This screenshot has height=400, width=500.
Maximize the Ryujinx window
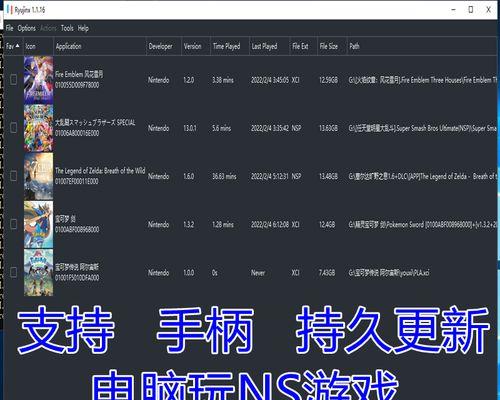tap(471, 10)
